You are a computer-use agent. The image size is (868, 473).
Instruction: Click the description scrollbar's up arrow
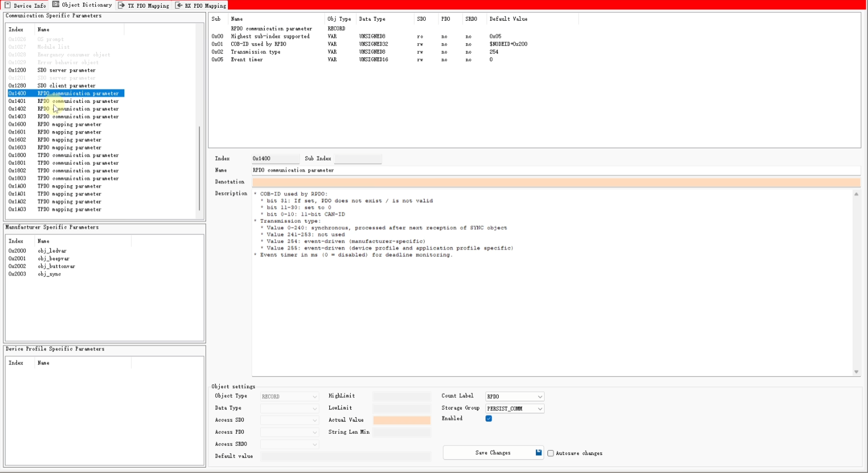pos(856,194)
